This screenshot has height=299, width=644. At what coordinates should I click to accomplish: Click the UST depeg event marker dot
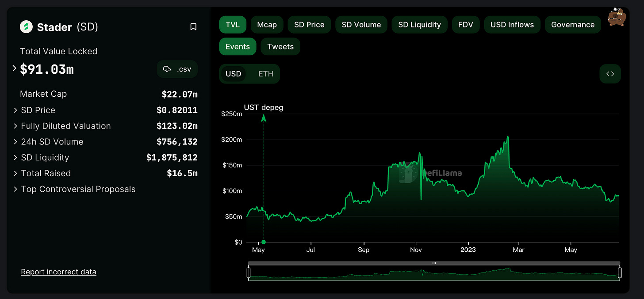pos(264,242)
